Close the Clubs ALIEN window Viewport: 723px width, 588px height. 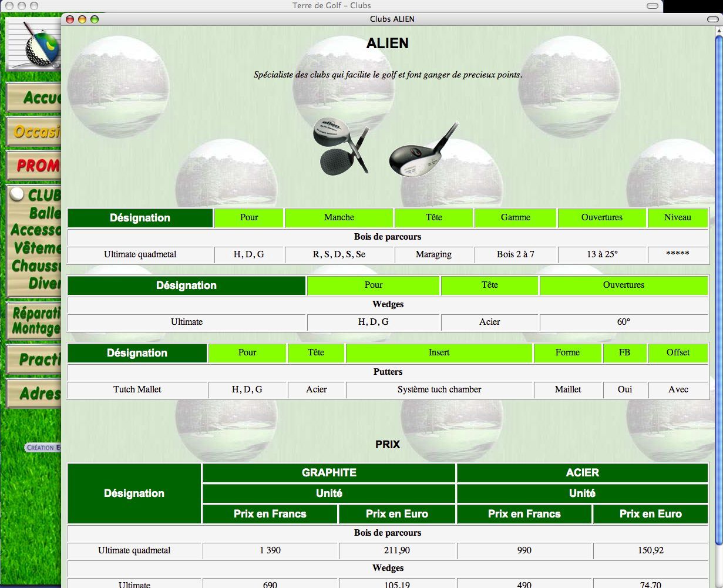[70, 19]
